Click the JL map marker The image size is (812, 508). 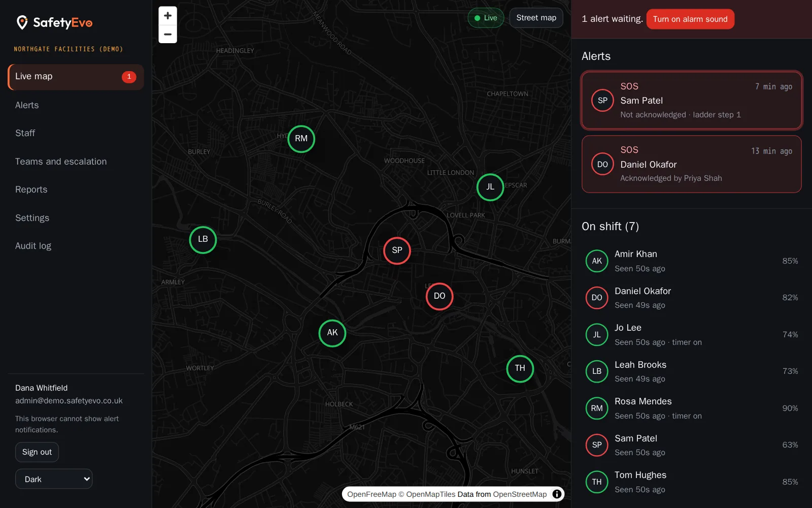click(x=490, y=187)
